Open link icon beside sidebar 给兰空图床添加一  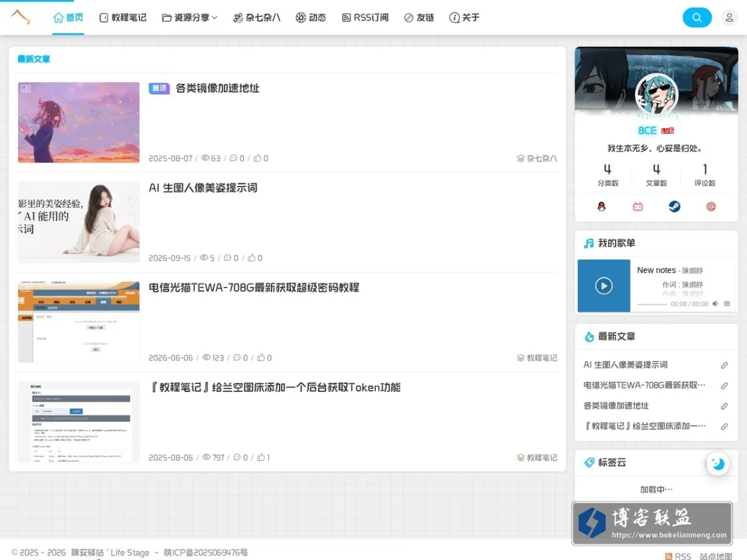[x=725, y=427]
